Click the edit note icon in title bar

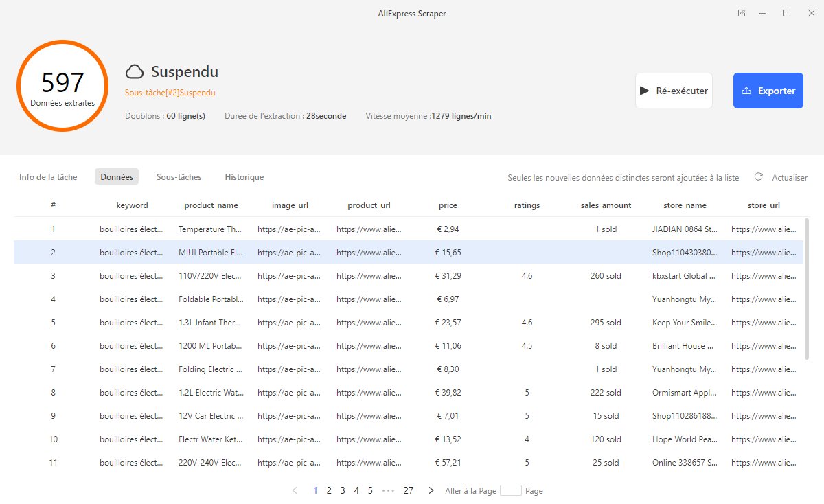[x=742, y=14]
